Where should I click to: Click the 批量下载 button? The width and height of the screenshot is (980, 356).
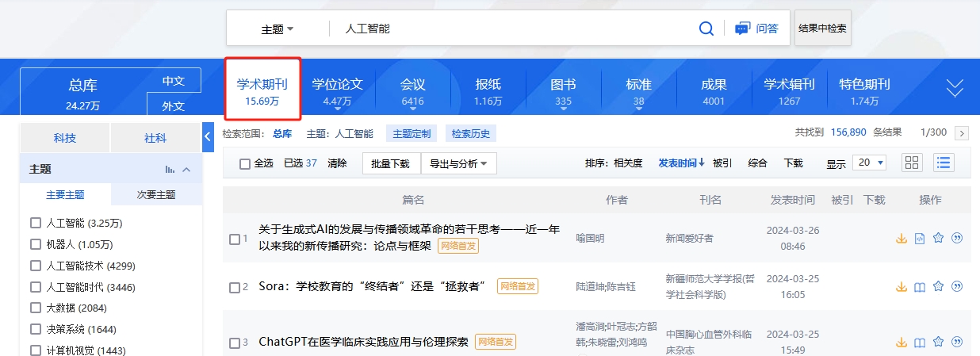click(392, 163)
